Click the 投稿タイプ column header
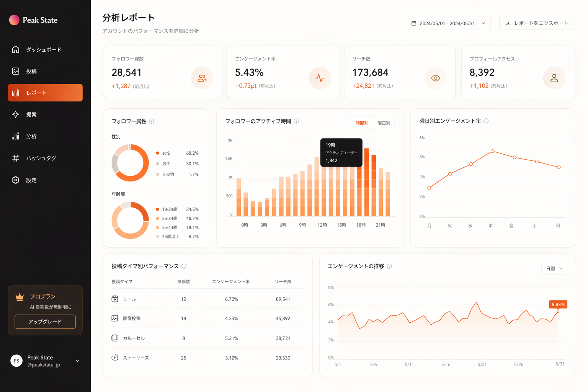 (x=122, y=281)
